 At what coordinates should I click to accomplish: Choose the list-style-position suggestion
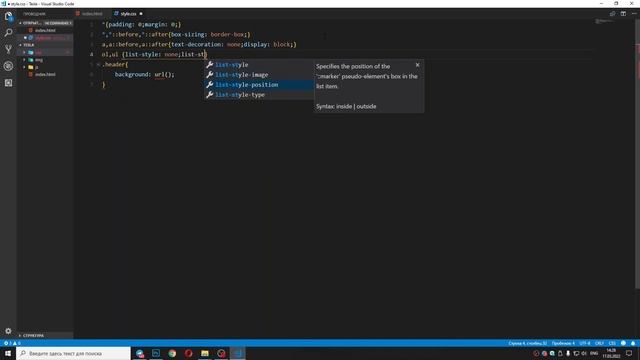259,84
